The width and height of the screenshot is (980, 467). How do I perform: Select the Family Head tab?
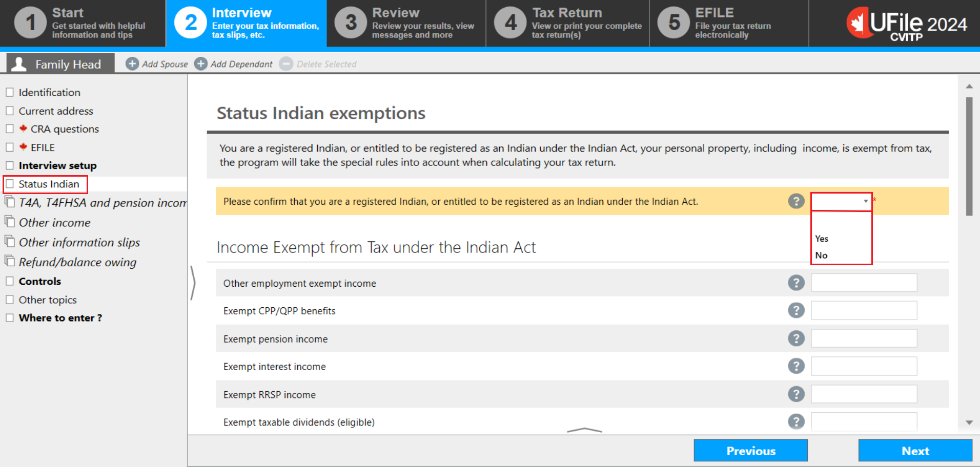tap(60, 64)
